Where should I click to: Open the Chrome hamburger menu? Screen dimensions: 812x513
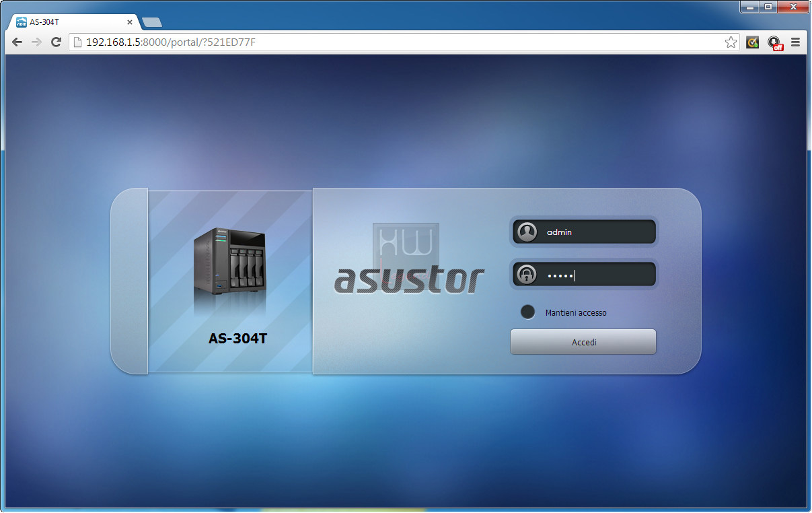[796, 42]
